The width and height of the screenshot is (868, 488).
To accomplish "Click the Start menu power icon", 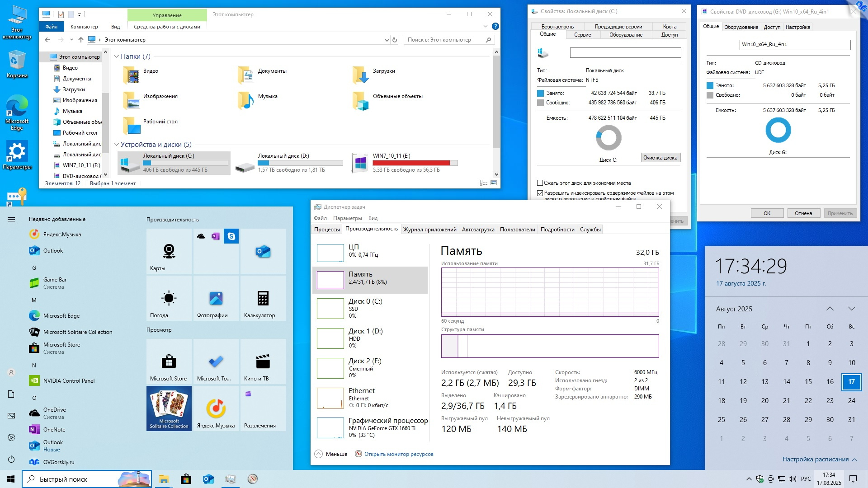I will pos(11,459).
